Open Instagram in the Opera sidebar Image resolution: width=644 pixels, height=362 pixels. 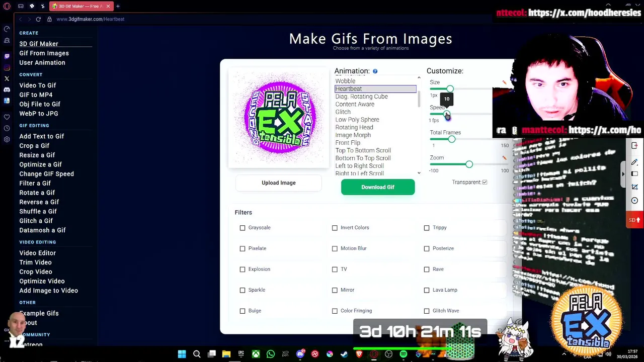pos(7,67)
